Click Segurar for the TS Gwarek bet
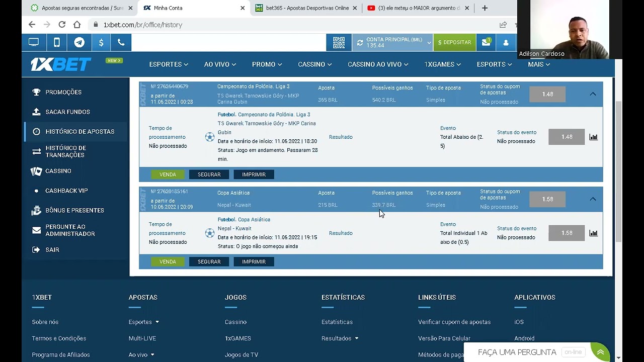Viewport: 644px width, 362px height. [209, 174]
